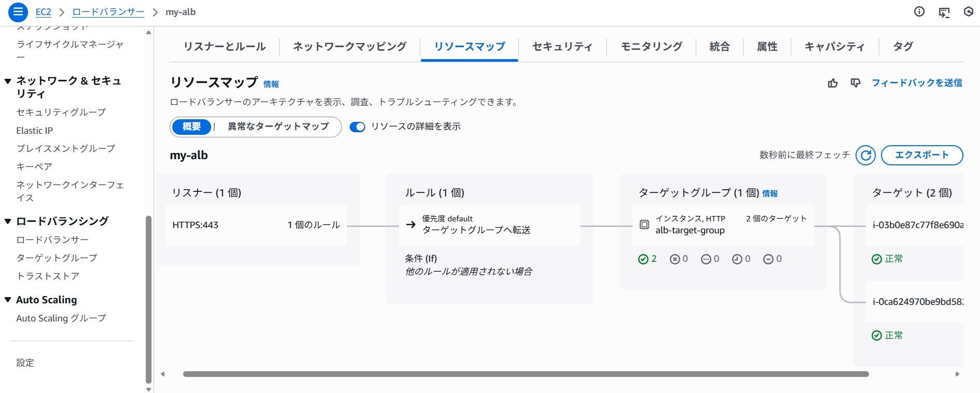This screenshot has width=980, height=393.
Task: Switch to the リスナーとルール tab
Action: tap(225, 47)
